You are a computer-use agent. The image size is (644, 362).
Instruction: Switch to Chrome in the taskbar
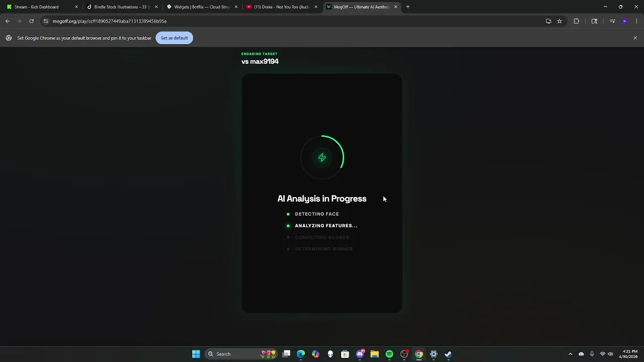pyautogui.click(x=419, y=354)
